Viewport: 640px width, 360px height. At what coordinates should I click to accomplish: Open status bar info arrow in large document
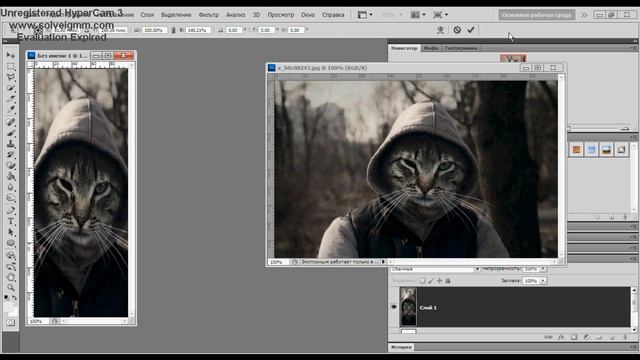tap(383, 262)
